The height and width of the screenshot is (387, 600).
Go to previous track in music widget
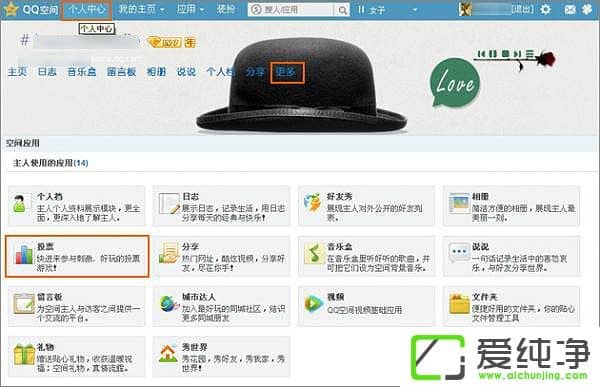482,54
